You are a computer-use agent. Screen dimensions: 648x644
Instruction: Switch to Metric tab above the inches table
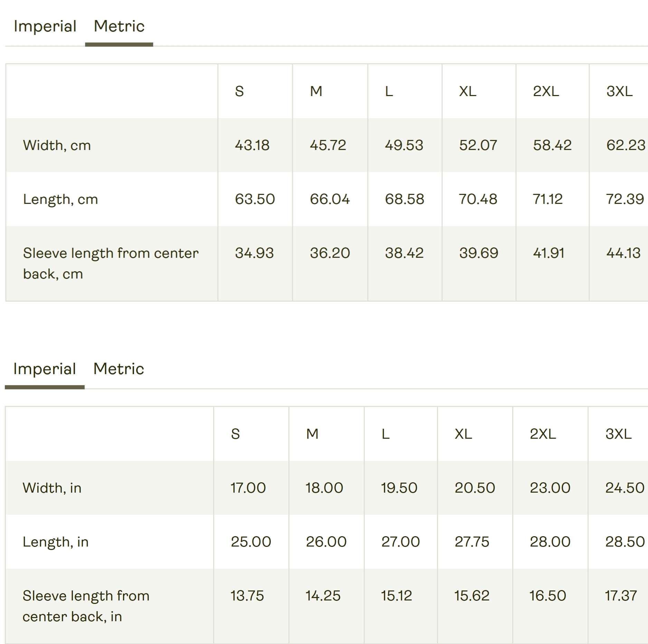[x=118, y=369]
